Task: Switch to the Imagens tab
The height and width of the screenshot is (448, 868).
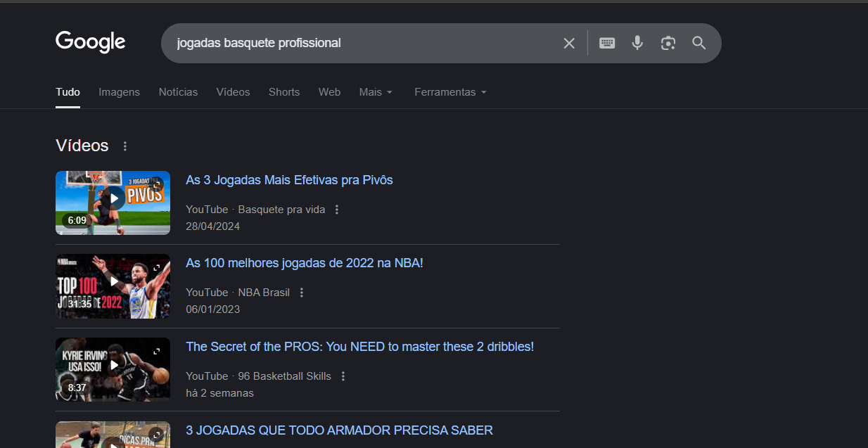Action: [119, 92]
